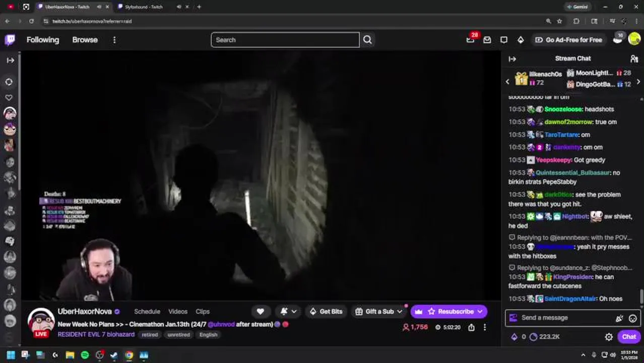The width and height of the screenshot is (644, 363).
Task: Open the Gemini button
Action: 577,7
